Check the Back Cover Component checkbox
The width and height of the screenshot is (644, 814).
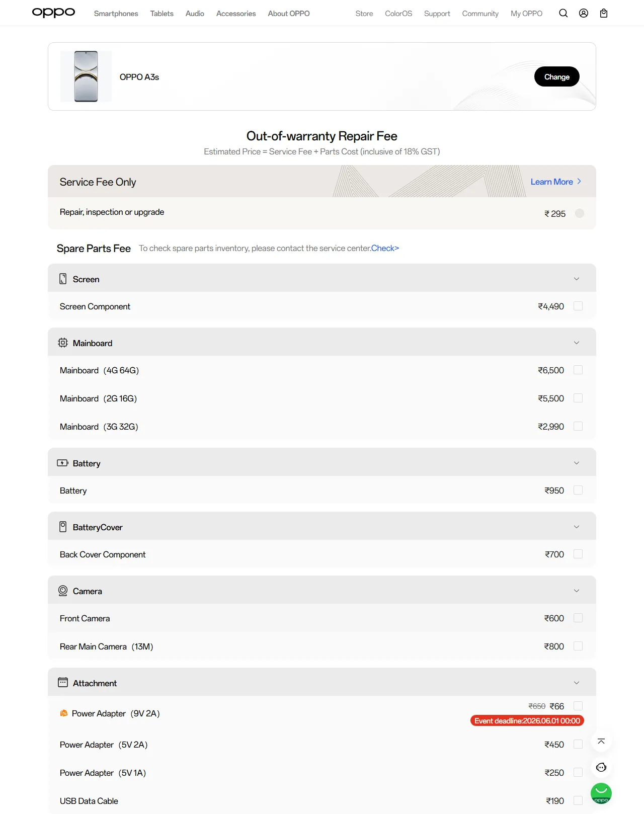(578, 554)
